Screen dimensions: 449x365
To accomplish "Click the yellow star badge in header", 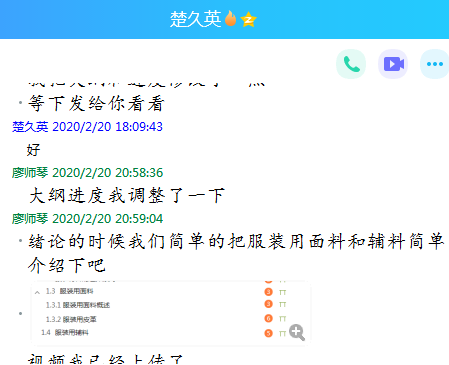I will click(x=248, y=19).
